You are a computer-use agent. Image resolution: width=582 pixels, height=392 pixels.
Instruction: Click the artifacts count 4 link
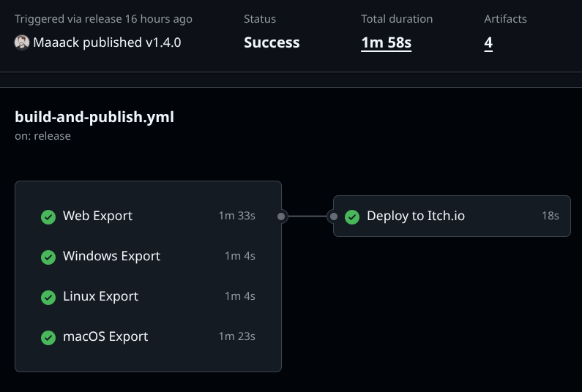coord(488,42)
